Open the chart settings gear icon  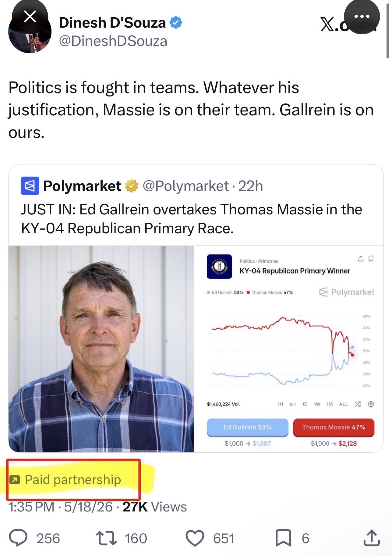click(371, 404)
